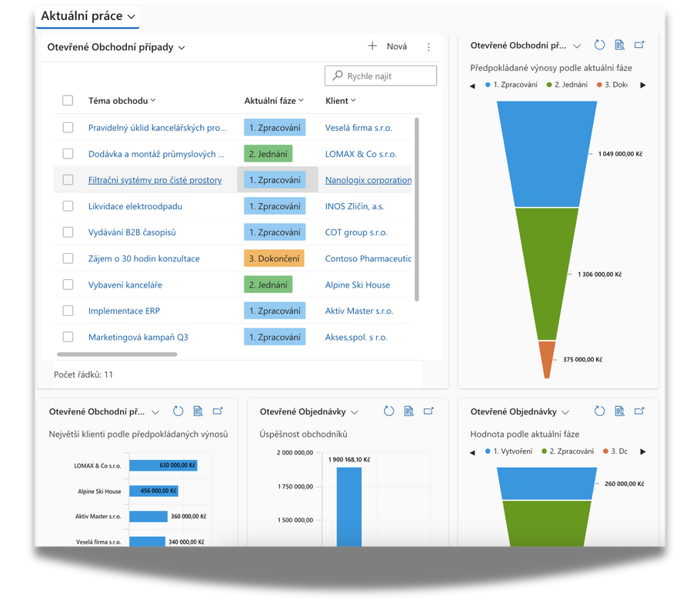This screenshot has width=700, height=603.
Task: Tick the select-all checkbox in list header
Action: click(x=68, y=101)
